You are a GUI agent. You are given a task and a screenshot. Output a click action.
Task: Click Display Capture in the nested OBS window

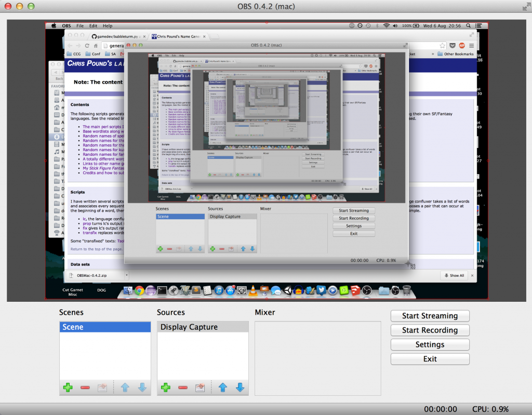[x=232, y=217]
